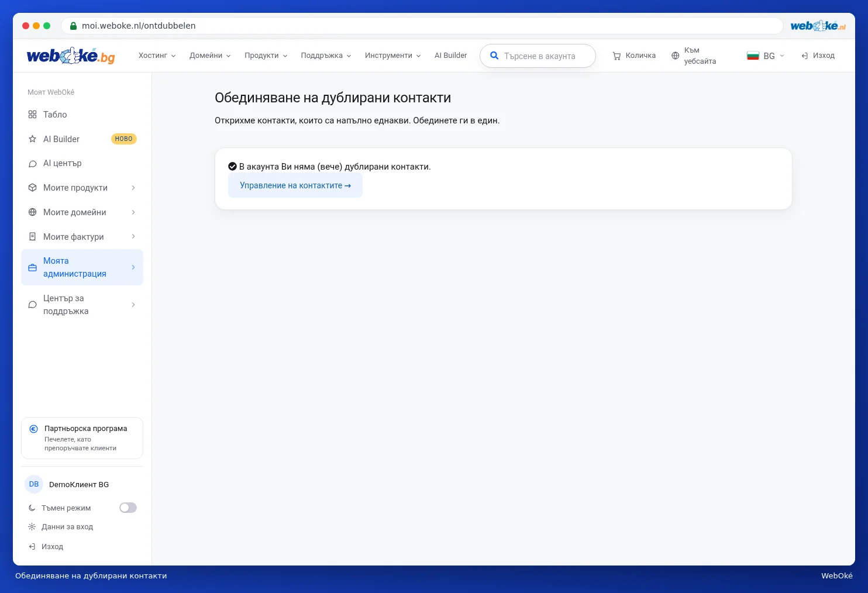Screen dimensions: 868x593
Task: Click the Моите домейни globe icon
Action: (33, 212)
